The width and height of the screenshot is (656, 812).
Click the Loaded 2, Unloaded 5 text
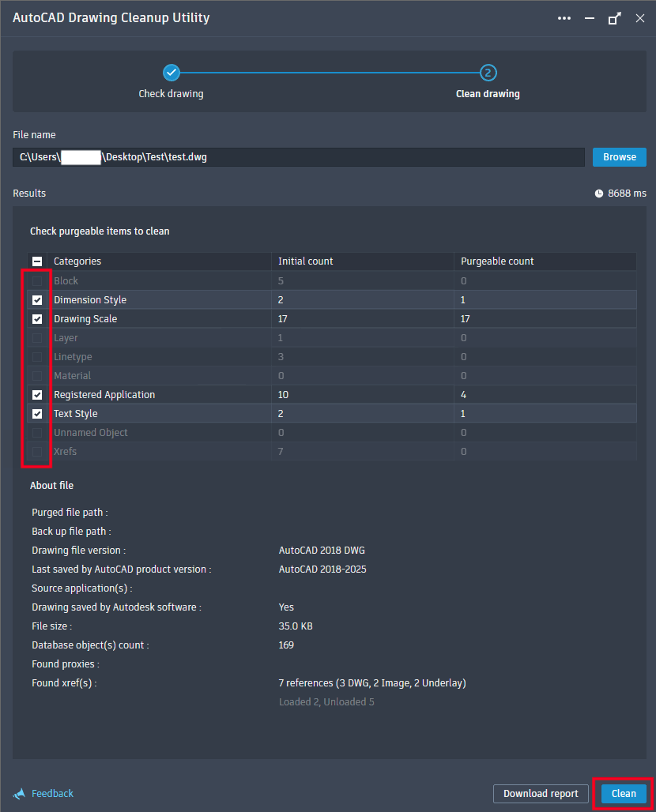[326, 702]
